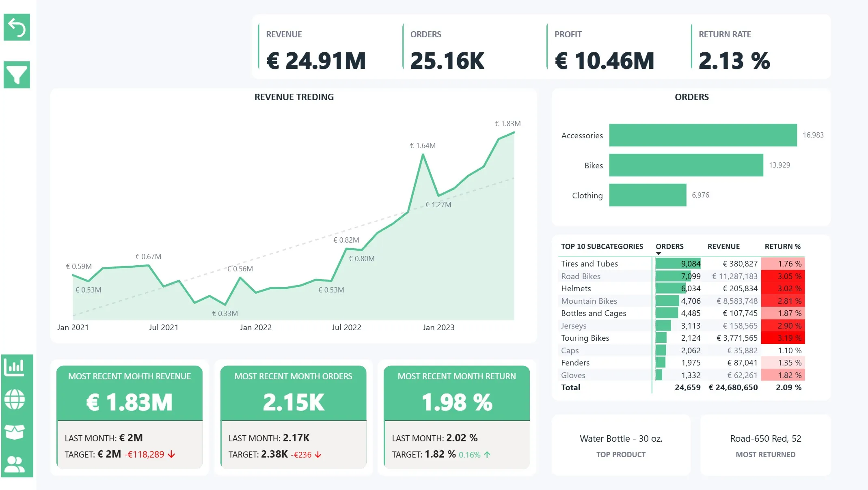
Task: Select the Mountain Bikes row
Action: coord(681,301)
